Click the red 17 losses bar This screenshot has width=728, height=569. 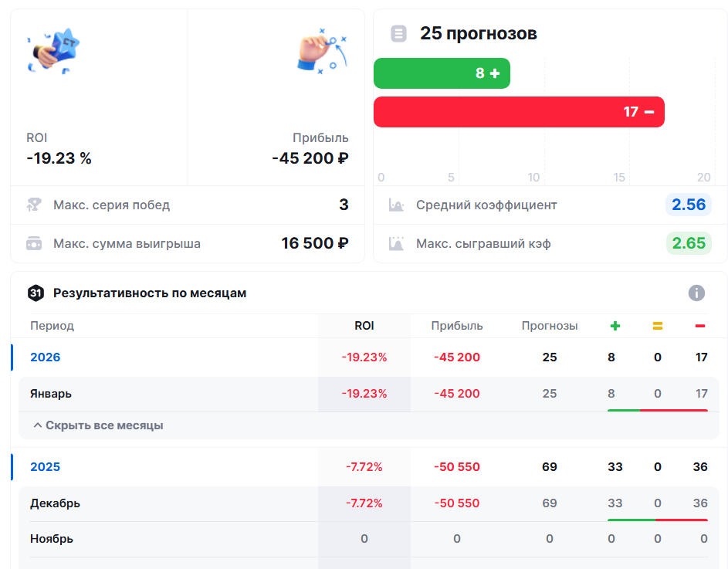pos(519,112)
